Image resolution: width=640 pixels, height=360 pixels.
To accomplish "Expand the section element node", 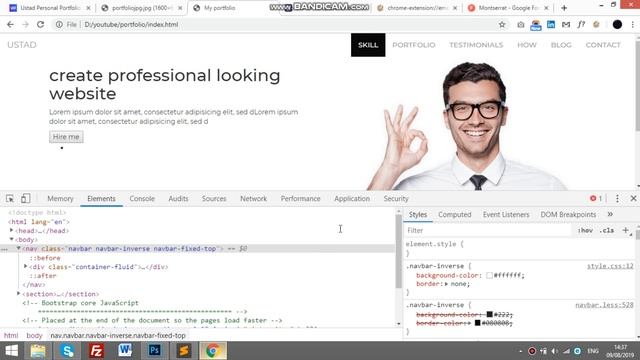I will (x=18, y=293).
